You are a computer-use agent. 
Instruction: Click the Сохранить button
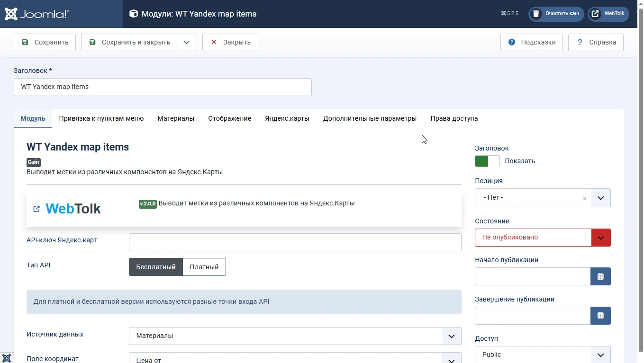(x=45, y=42)
